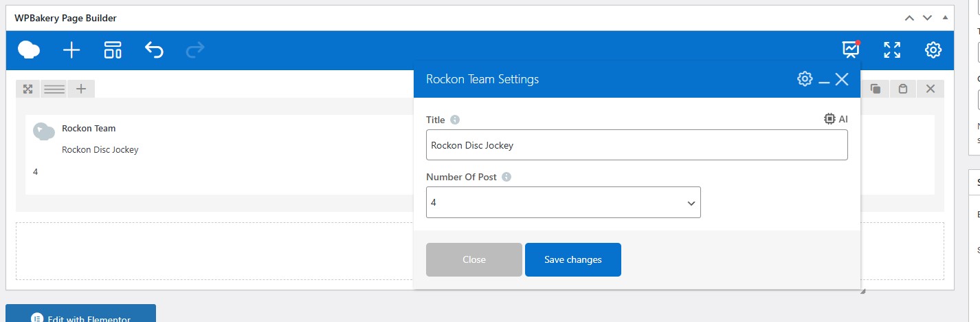
Task: Click the 'Rockon Disc Jockey' element text
Action: click(100, 150)
